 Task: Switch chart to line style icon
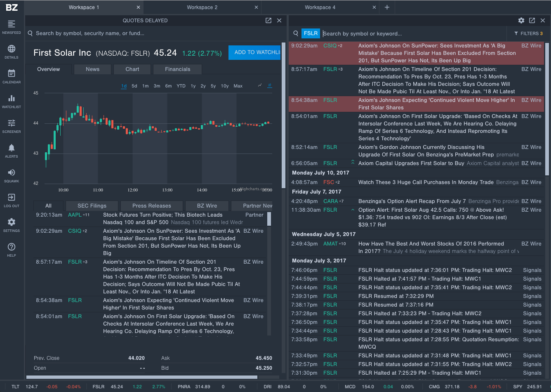click(260, 85)
